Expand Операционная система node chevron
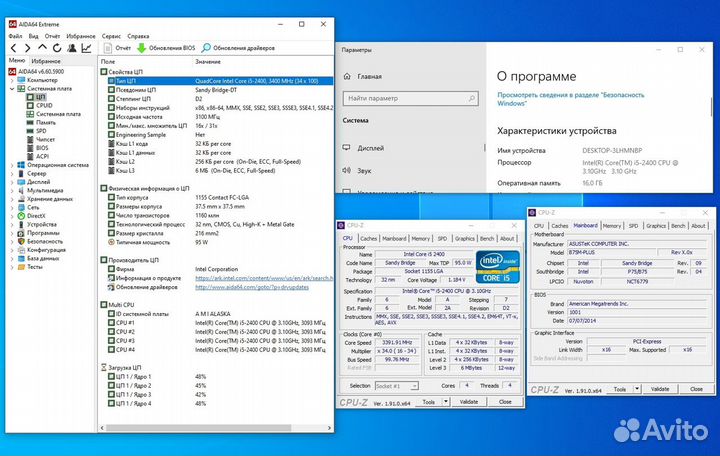Image resolution: width=720 pixels, height=456 pixels. (x=12, y=165)
